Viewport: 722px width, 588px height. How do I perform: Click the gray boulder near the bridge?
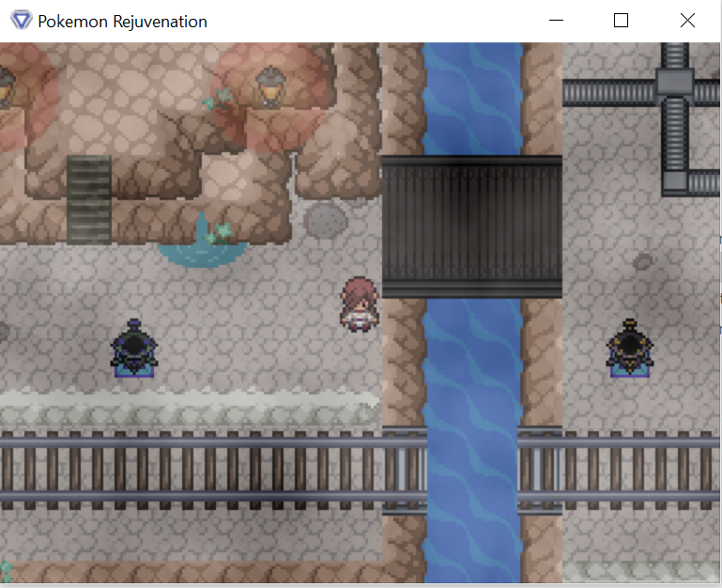pyautogui.click(x=326, y=219)
